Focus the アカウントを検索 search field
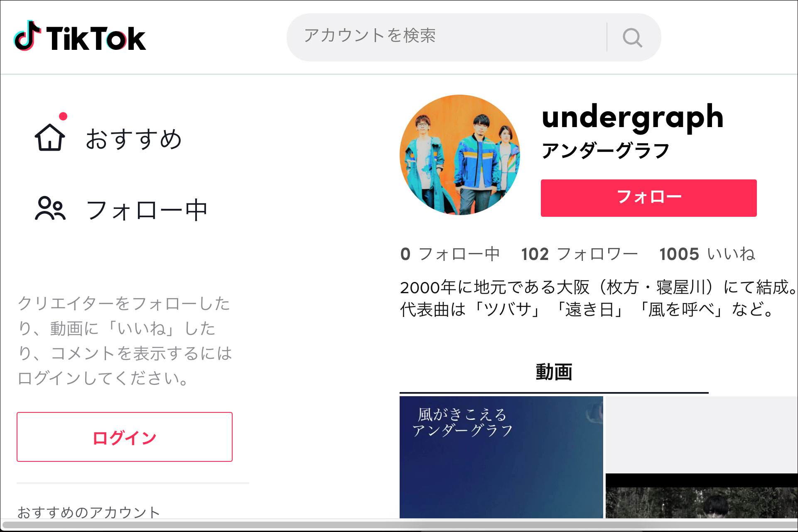This screenshot has height=532, width=798. coord(447,37)
